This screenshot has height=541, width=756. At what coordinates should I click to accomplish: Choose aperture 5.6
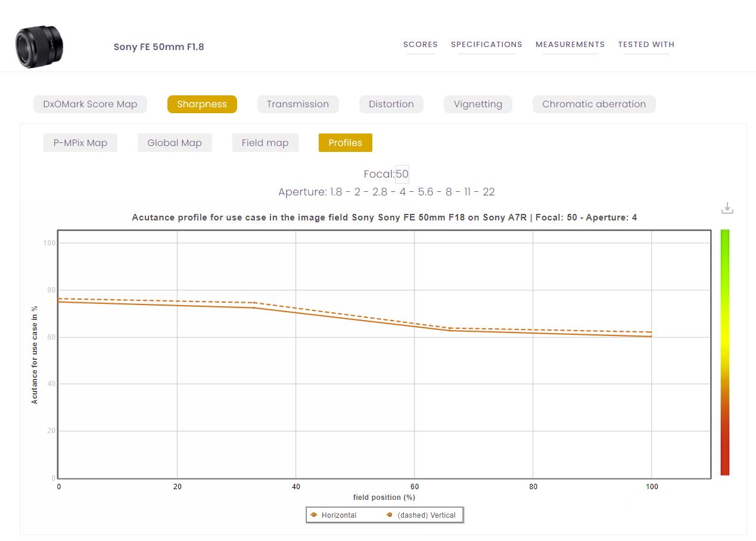[x=425, y=192]
